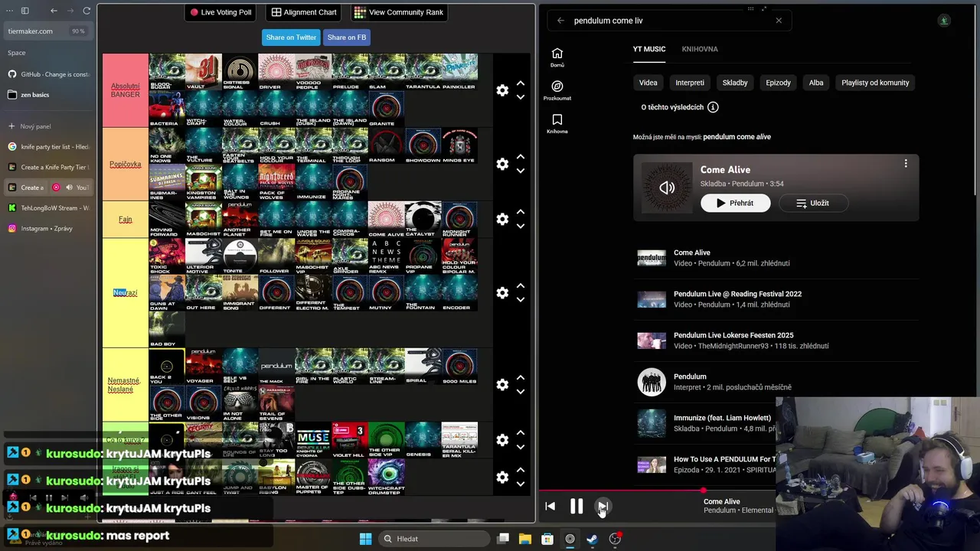The width and height of the screenshot is (980, 551).
Task: Filter results by Alba
Action: pos(816,83)
